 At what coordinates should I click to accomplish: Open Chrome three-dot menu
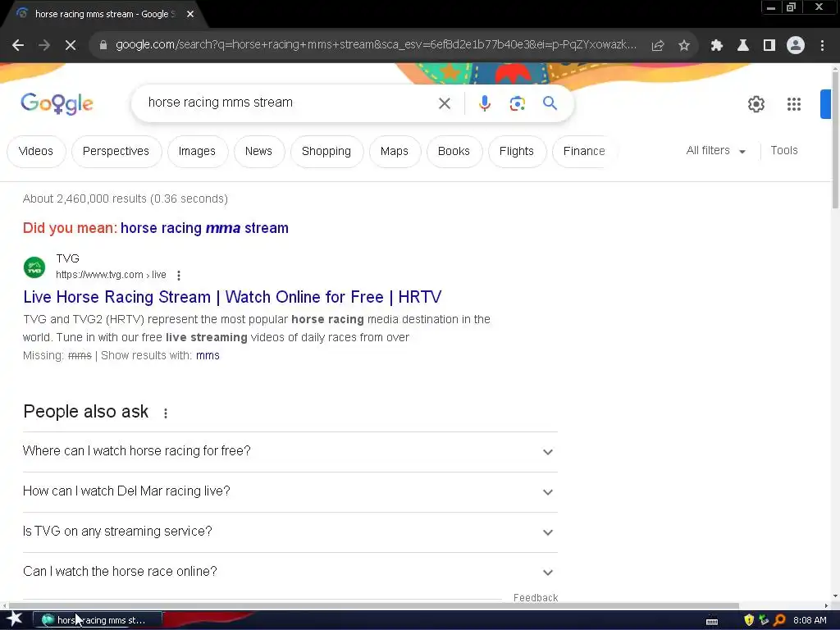[822, 46]
